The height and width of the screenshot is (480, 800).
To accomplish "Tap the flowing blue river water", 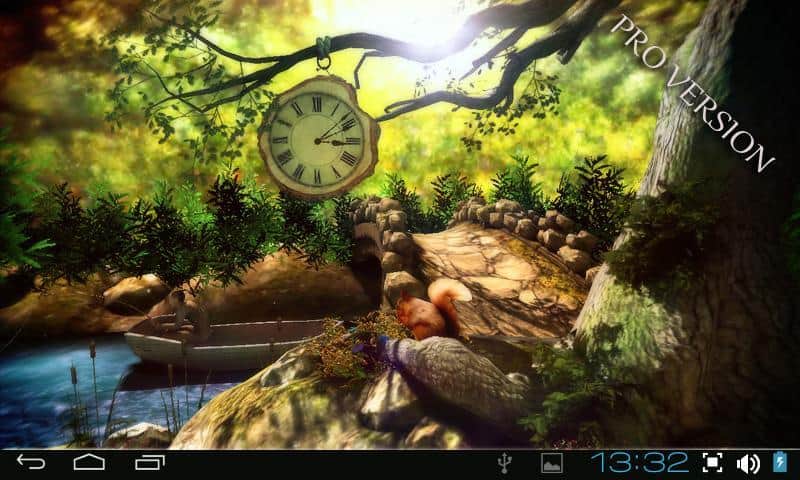I will pyautogui.click(x=50, y=390).
